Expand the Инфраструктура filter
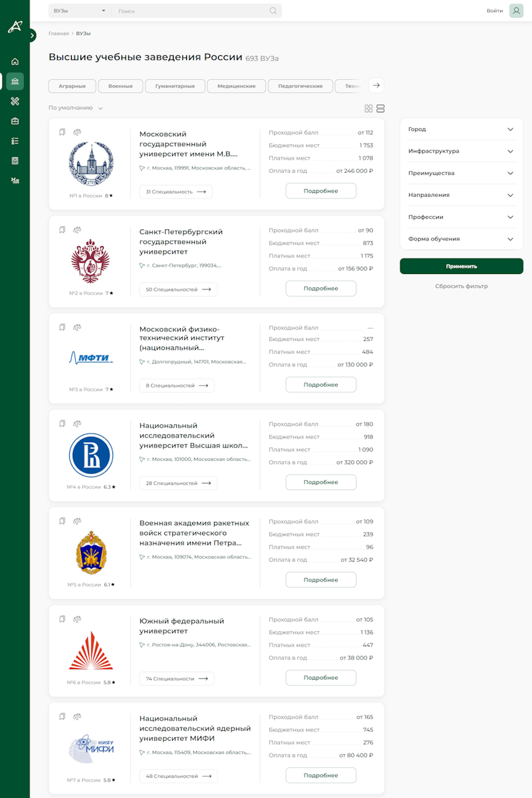532x798 pixels. [462, 152]
